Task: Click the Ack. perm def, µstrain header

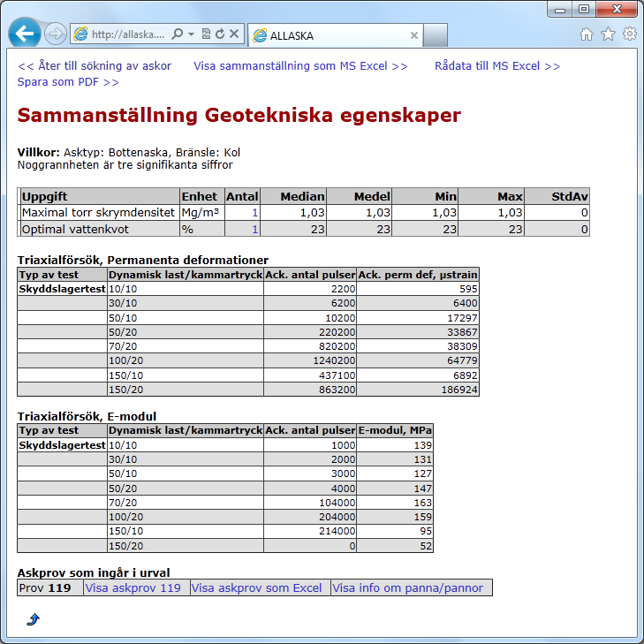Action: click(x=418, y=275)
